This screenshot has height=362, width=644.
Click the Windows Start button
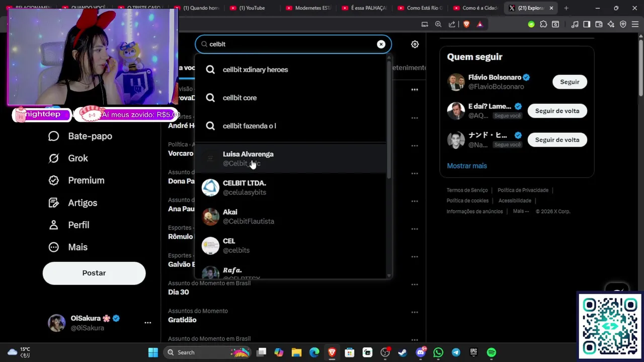coord(153,352)
